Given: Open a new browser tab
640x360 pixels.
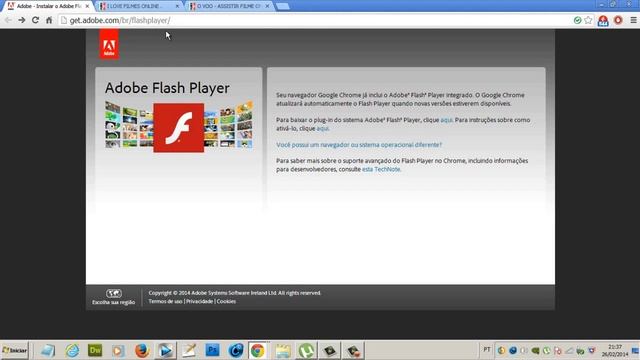Looking at the screenshot, I should coord(282,6).
